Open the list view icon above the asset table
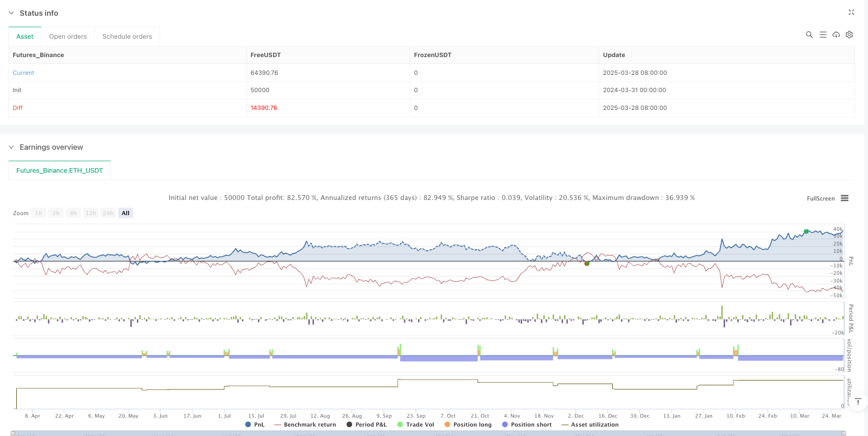The width and height of the screenshot is (868, 436). click(x=822, y=35)
